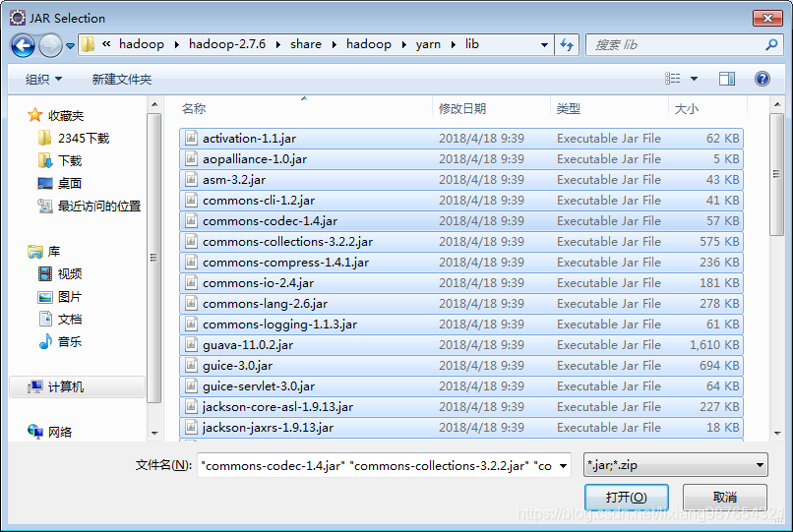This screenshot has width=793, height=532.
Task: Select the 下载 folder in sidebar
Action: click(60, 161)
